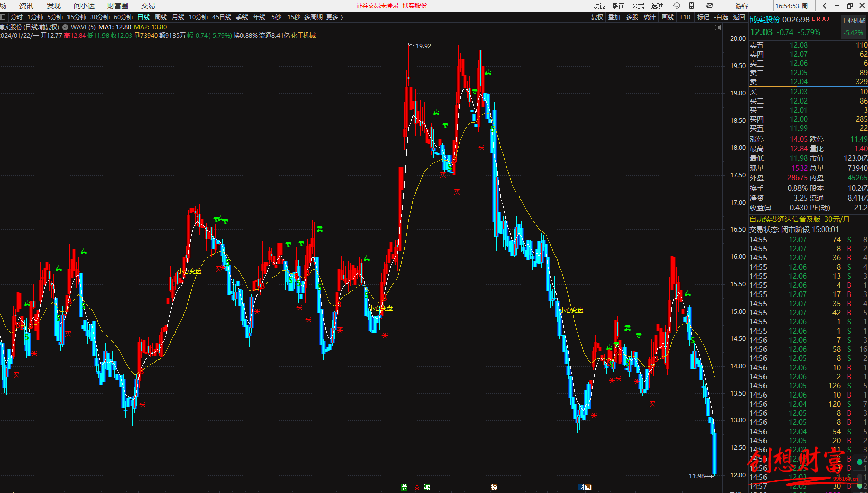Open the 公式 menu
The width and height of the screenshot is (868, 493).
638,6
